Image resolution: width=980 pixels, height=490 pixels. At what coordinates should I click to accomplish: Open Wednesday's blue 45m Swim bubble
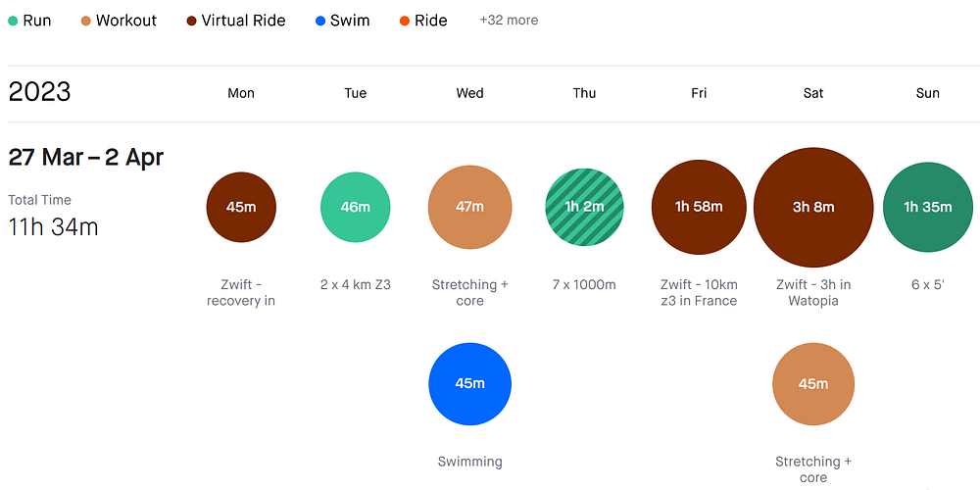[469, 383]
